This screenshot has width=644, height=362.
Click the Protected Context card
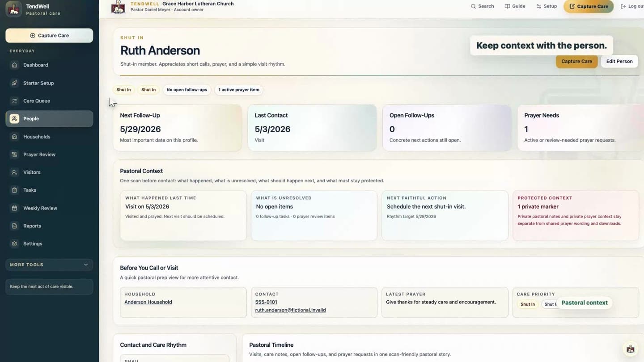[x=576, y=215]
